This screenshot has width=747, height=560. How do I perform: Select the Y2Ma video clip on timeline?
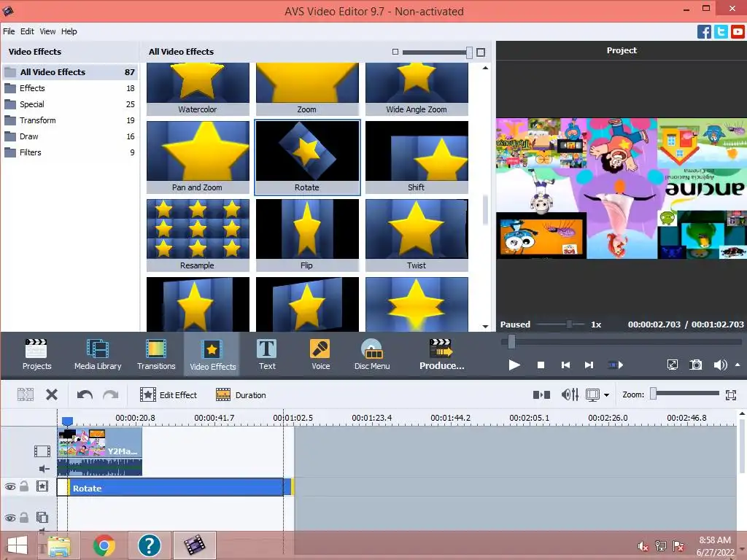pyautogui.click(x=99, y=451)
